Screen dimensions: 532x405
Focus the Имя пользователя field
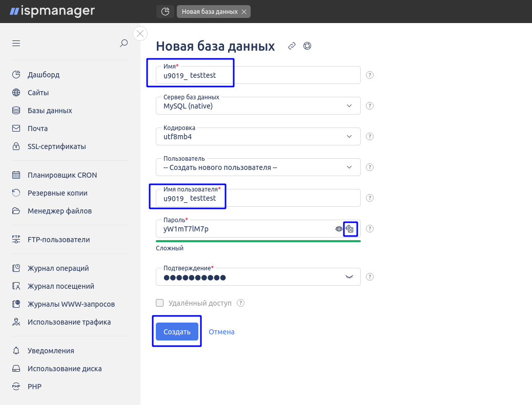(x=258, y=198)
